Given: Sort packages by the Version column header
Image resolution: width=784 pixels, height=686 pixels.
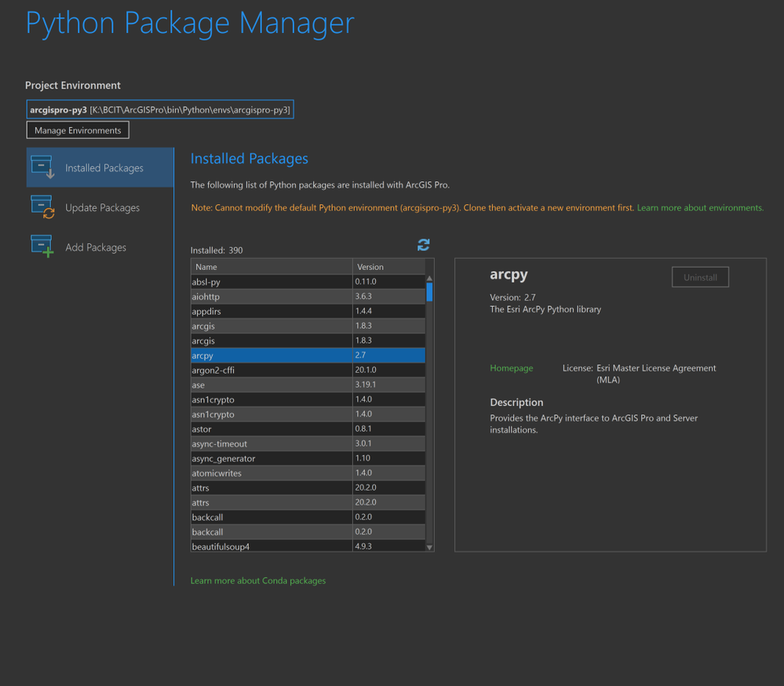Looking at the screenshot, I should (388, 267).
